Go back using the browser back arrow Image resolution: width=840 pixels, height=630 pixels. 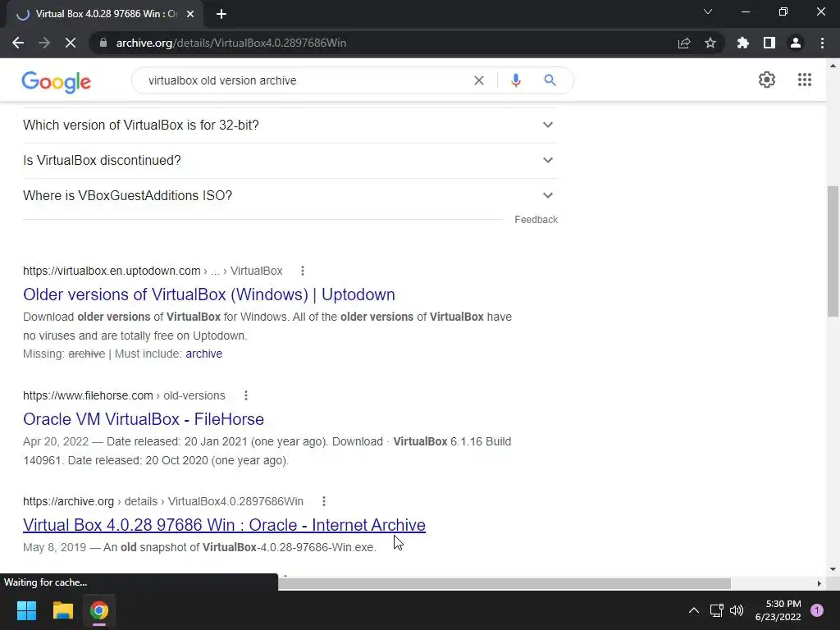pos(18,43)
